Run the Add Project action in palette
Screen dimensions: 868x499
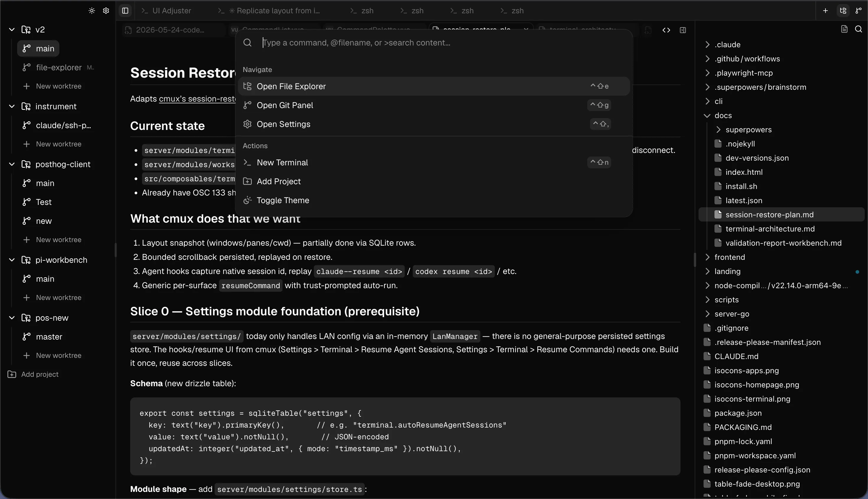[434, 181]
